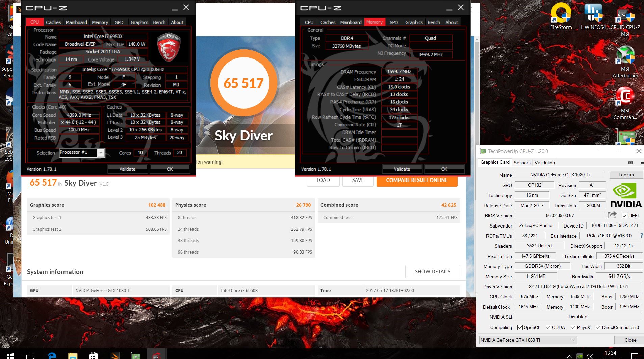Open the GPU-Z hamburger menu
The width and height of the screenshot is (644, 359).
coord(642,162)
